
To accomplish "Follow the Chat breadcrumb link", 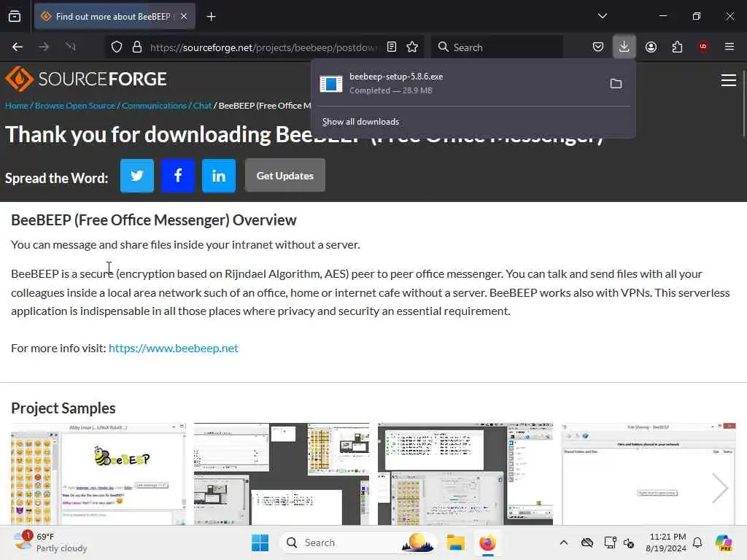I will click(202, 106).
